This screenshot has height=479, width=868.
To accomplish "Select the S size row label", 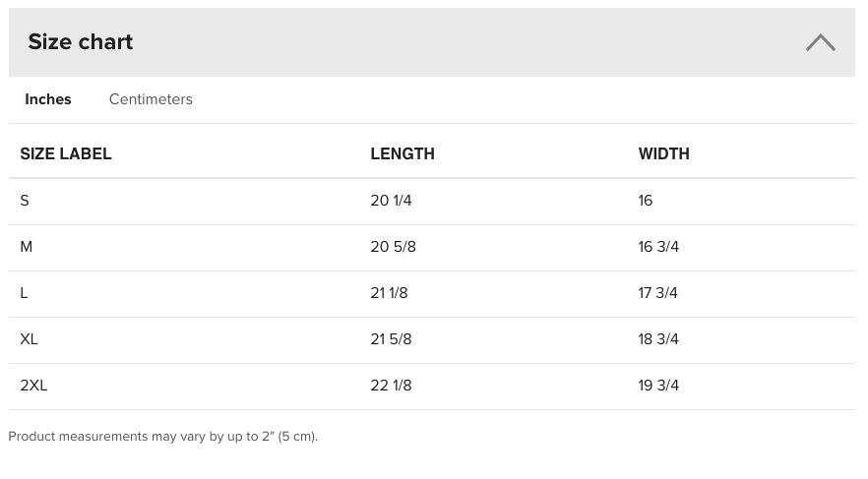I will tap(25, 201).
